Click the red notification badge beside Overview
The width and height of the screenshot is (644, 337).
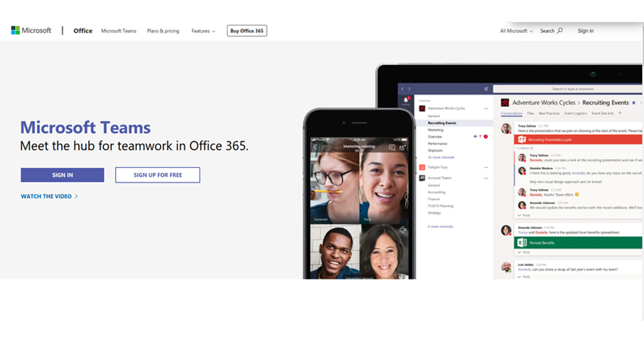coord(486,137)
